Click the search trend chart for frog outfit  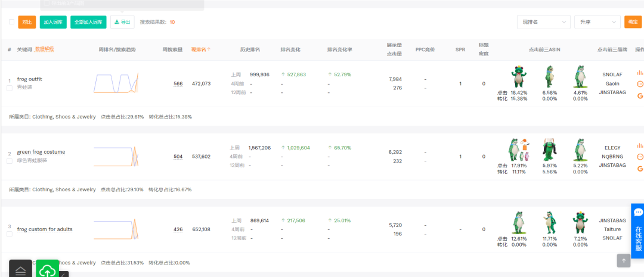pos(116,83)
